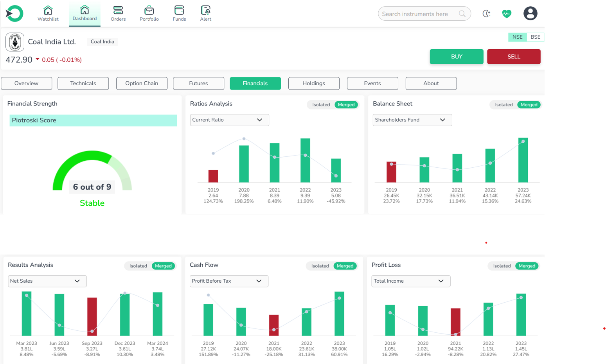Open the user profile avatar
The width and height of the screenshot is (606, 364).
click(x=530, y=13)
